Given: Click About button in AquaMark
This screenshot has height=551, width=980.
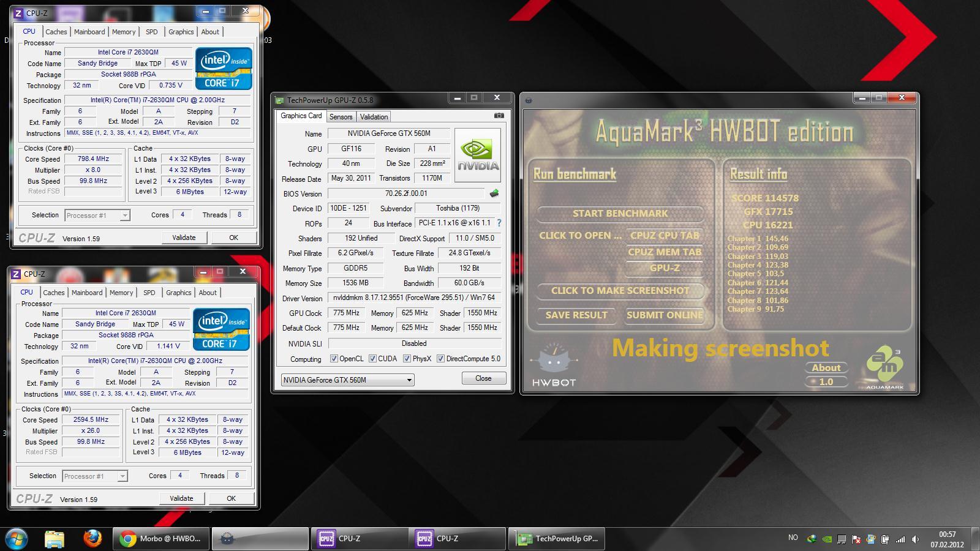Looking at the screenshot, I should pyautogui.click(x=826, y=368).
